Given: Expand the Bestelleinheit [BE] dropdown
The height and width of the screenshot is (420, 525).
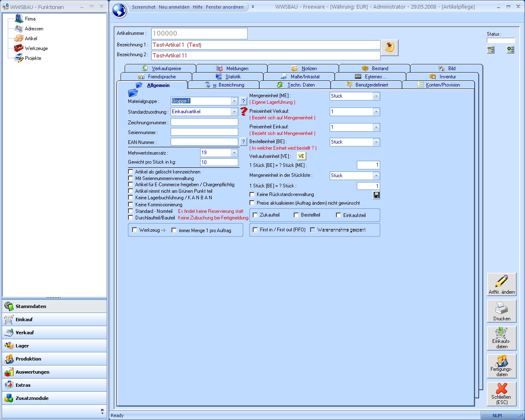Looking at the screenshot, I should click(376, 142).
